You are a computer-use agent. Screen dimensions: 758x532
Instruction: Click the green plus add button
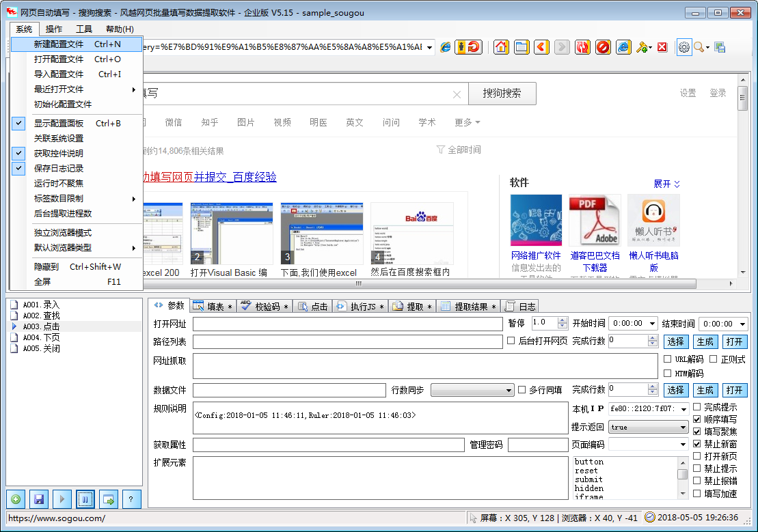pyautogui.click(x=16, y=499)
